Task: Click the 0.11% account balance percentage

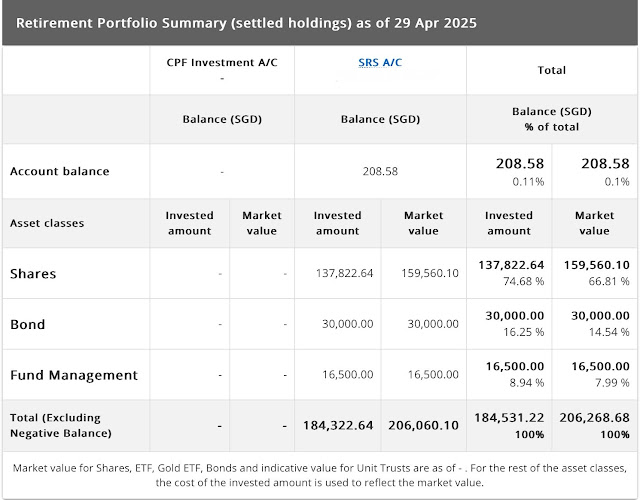Action: pos(528,182)
